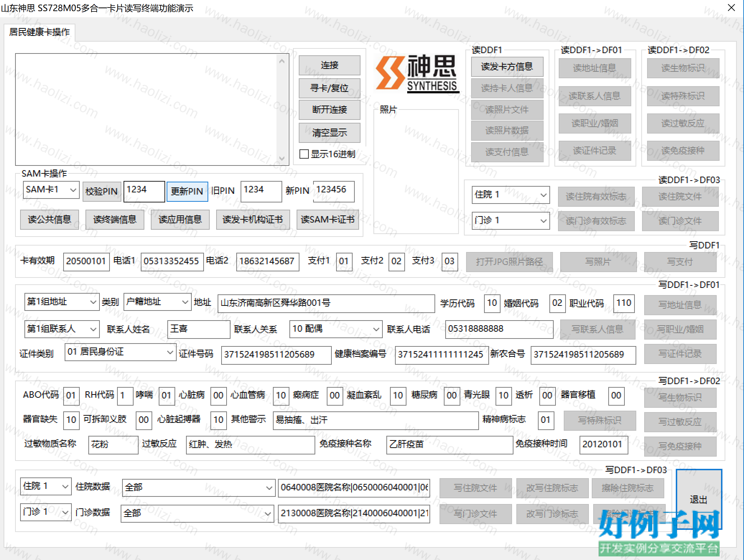Click 读发卡机构证书 button
The height and width of the screenshot is (560, 744).
click(253, 220)
